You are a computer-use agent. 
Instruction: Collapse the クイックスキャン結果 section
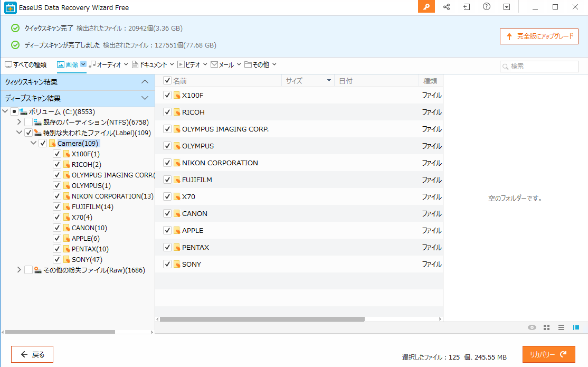pyautogui.click(x=145, y=82)
